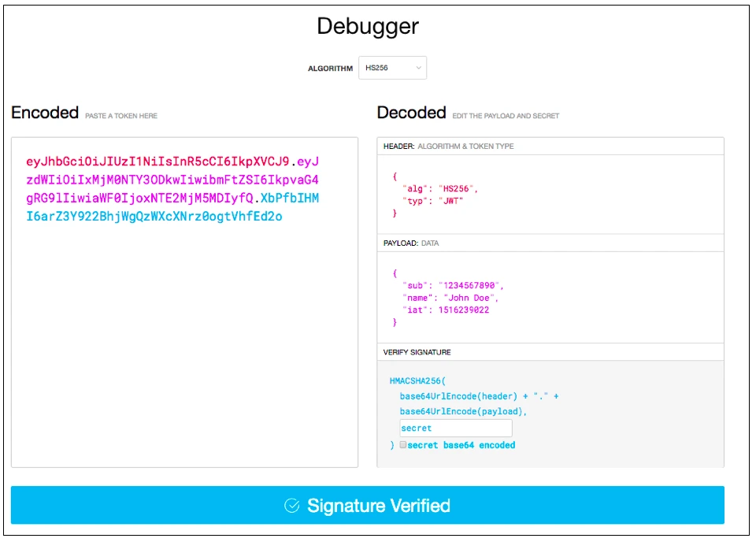This screenshot has width=756, height=542.
Task: Click the "typ": "JWT" line in the header
Action: (432, 201)
